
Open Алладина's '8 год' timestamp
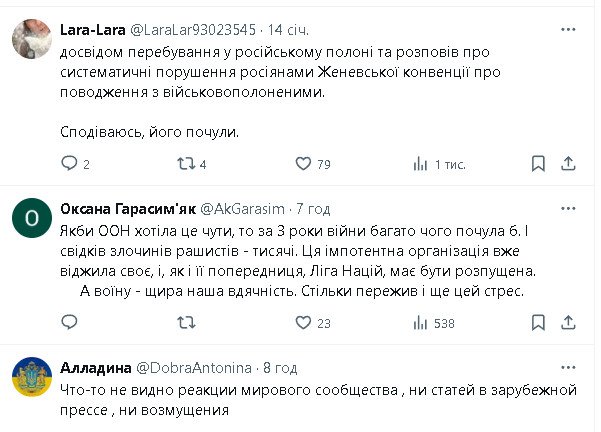[281, 366]
